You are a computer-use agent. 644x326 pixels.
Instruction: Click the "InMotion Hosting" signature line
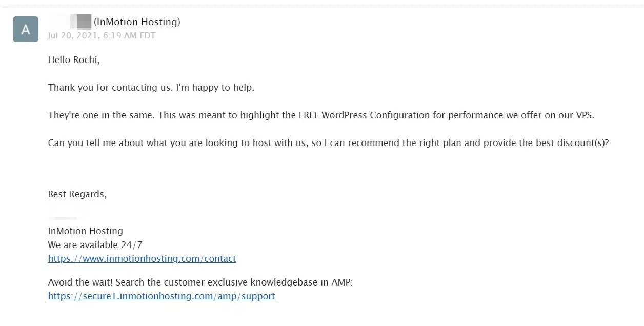[x=86, y=231]
